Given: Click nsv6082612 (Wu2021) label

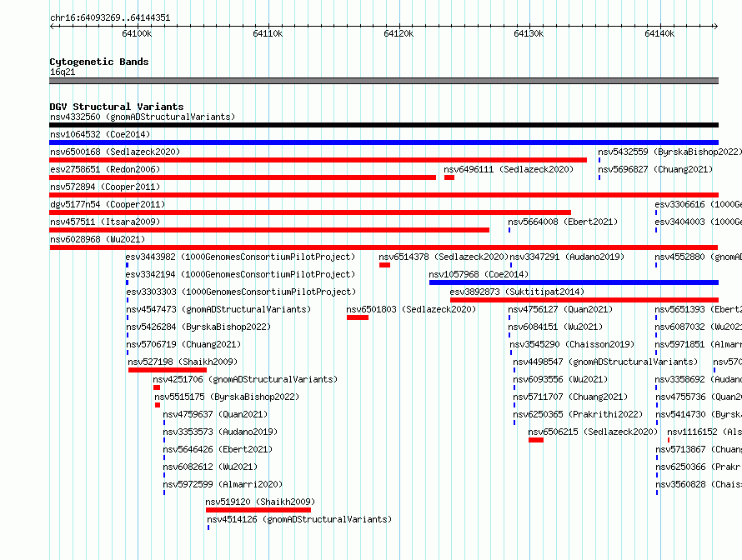Looking at the screenshot, I should coord(210,467).
